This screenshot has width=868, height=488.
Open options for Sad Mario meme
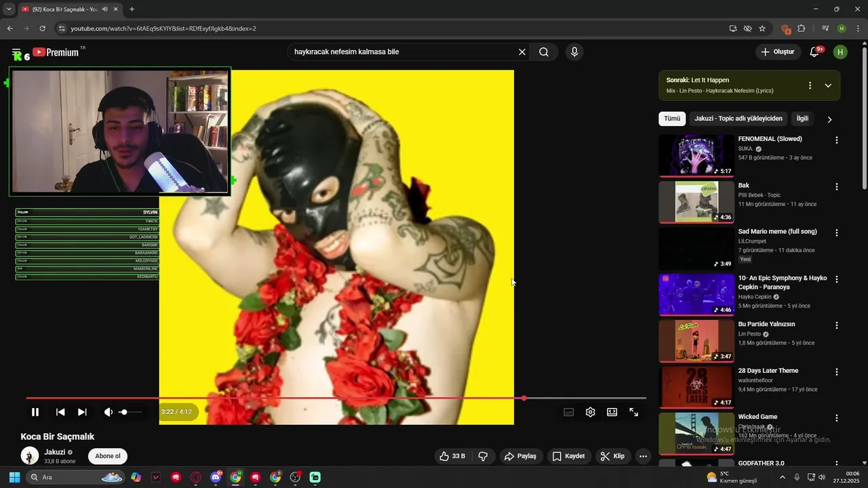pos(837,232)
